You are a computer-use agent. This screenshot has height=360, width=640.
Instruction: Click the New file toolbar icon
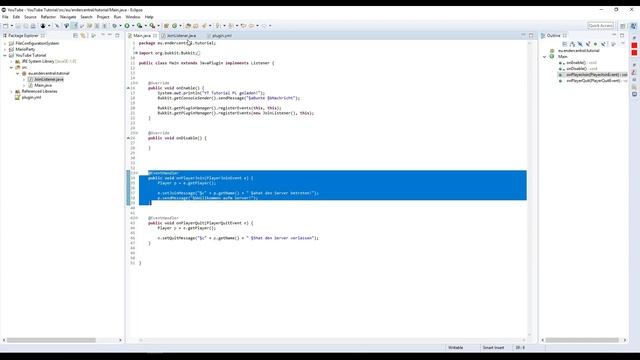[6, 26]
